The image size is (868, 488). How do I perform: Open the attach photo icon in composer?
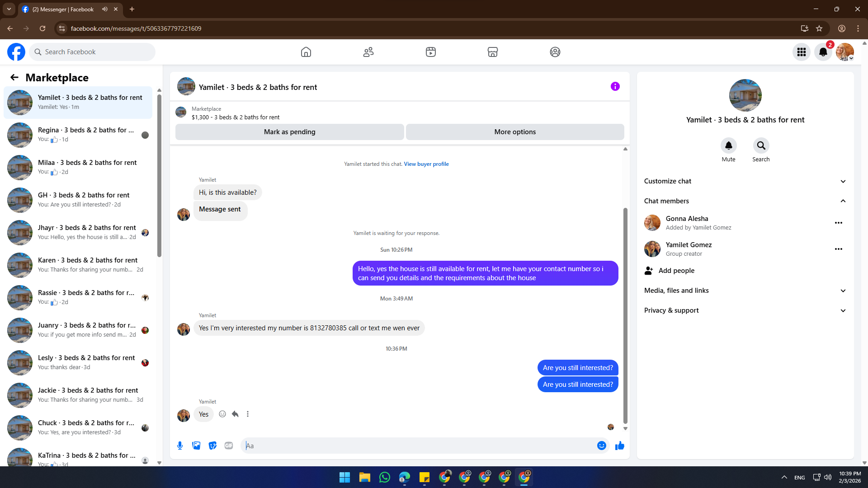pos(196,446)
